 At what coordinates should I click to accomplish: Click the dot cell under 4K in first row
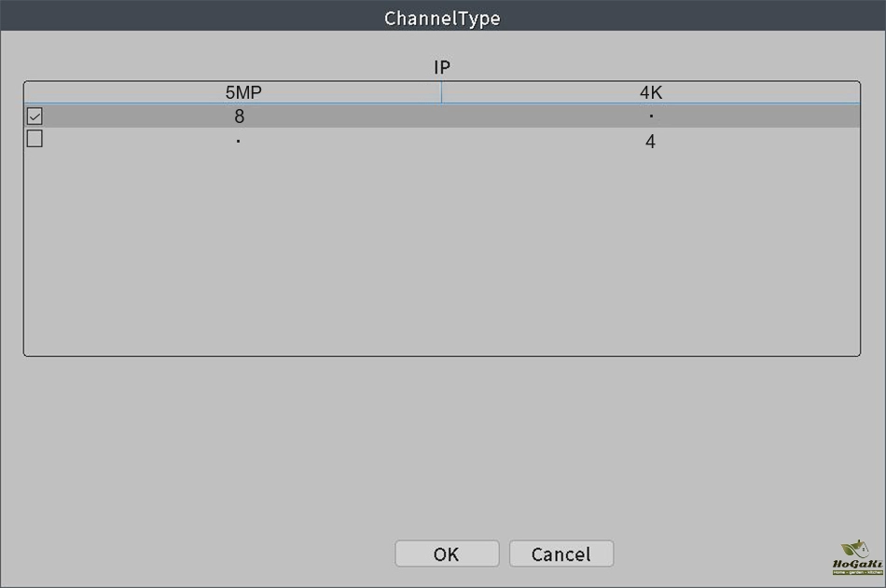(x=650, y=116)
